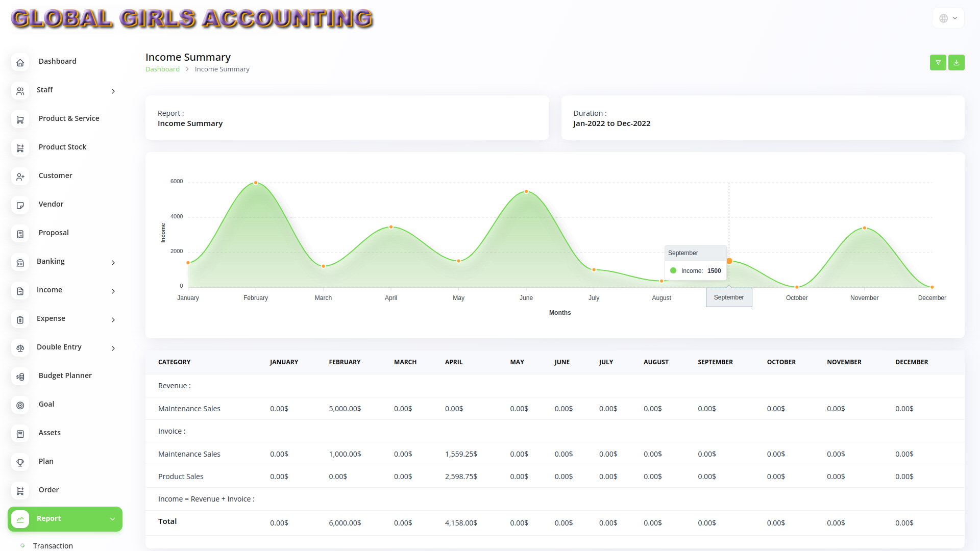980x551 pixels.
Task: Click the February data point on chart
Action: (x=256, y=183)
